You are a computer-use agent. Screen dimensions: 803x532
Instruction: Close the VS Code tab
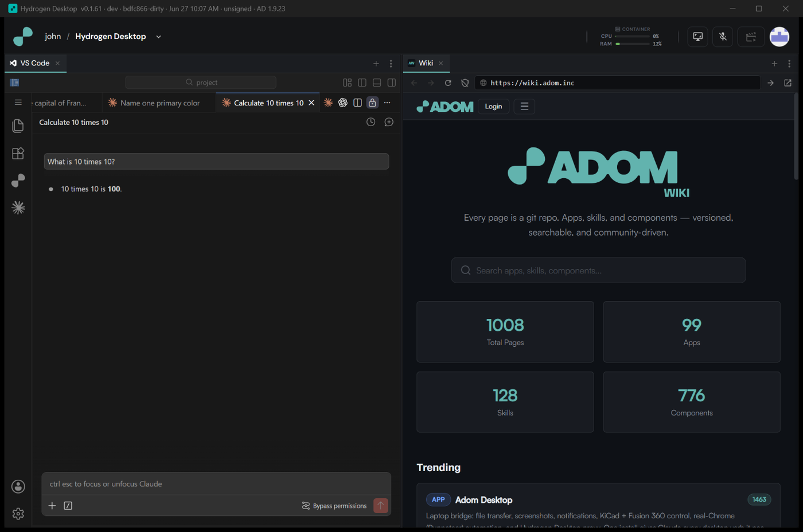pyautogui.click(x=57, y=63)
